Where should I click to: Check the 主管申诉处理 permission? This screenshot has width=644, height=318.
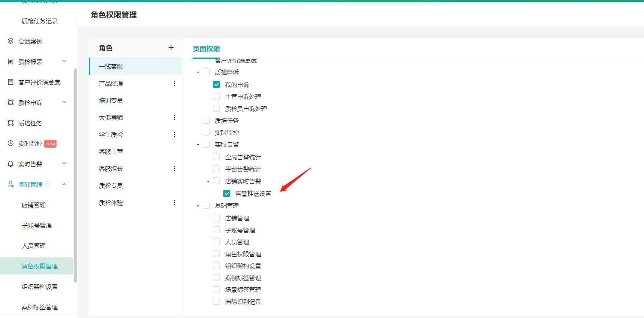(x=216, y=97)
